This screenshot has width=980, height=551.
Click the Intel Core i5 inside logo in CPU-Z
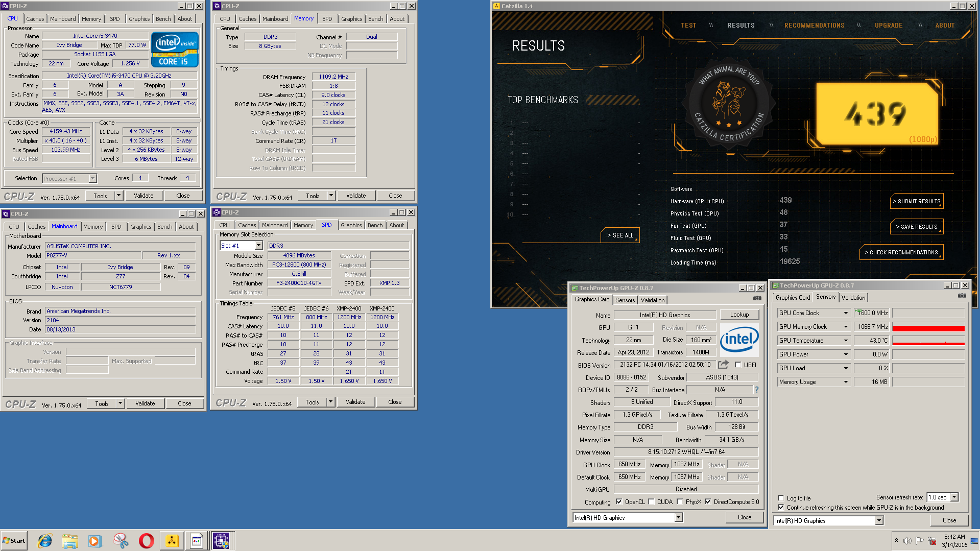point(175,50)
